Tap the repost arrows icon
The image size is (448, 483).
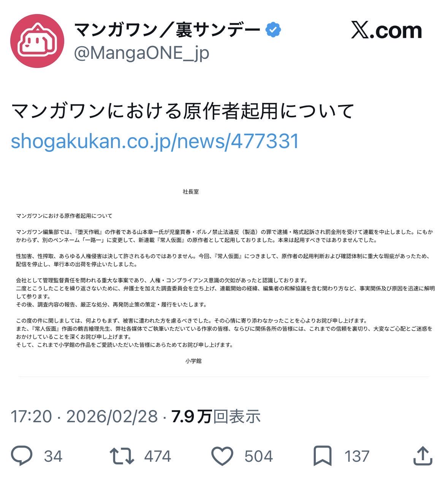pyautogui.click(x=122, y=456)
